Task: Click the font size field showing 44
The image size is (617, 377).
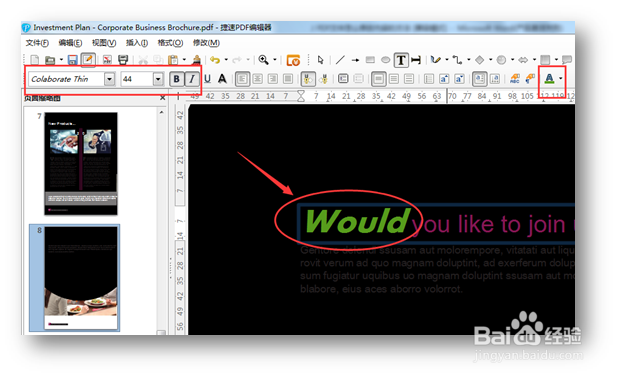Action: pos(137,79)
